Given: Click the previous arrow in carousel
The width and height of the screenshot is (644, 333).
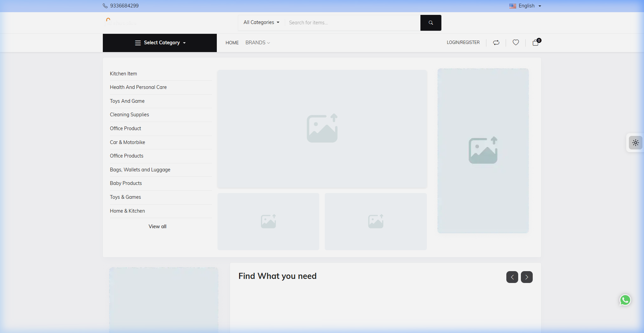Looking at the screenshot, I should tap(512, 277).
